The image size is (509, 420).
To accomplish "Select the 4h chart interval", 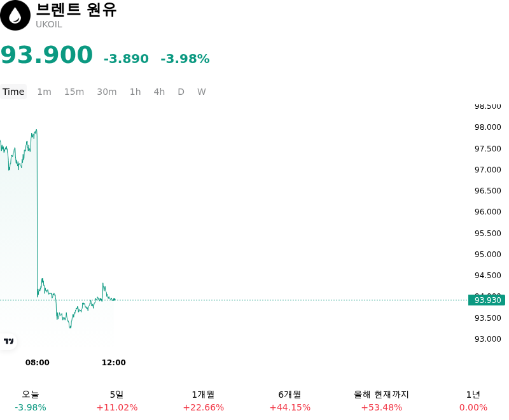I will click(159, 92).
